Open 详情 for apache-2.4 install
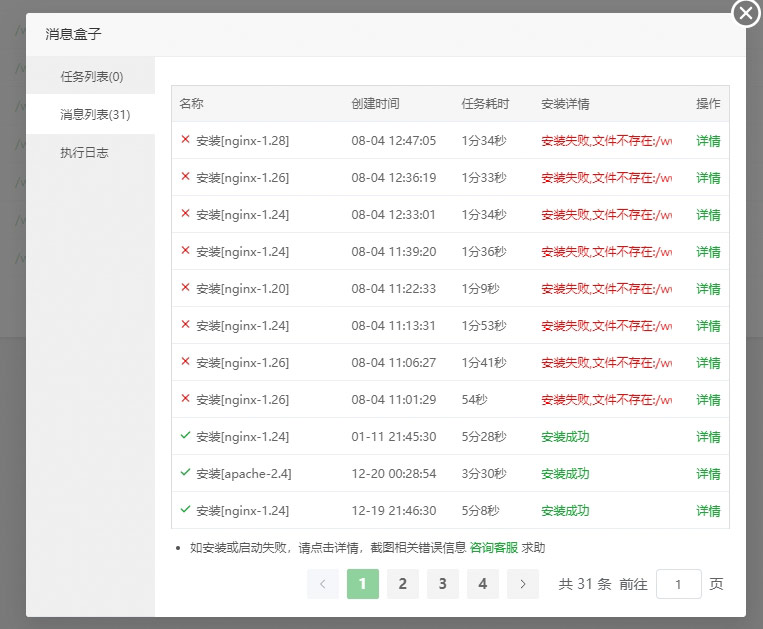The height and width of the screenshot is (629, 763). click(708, 474)
